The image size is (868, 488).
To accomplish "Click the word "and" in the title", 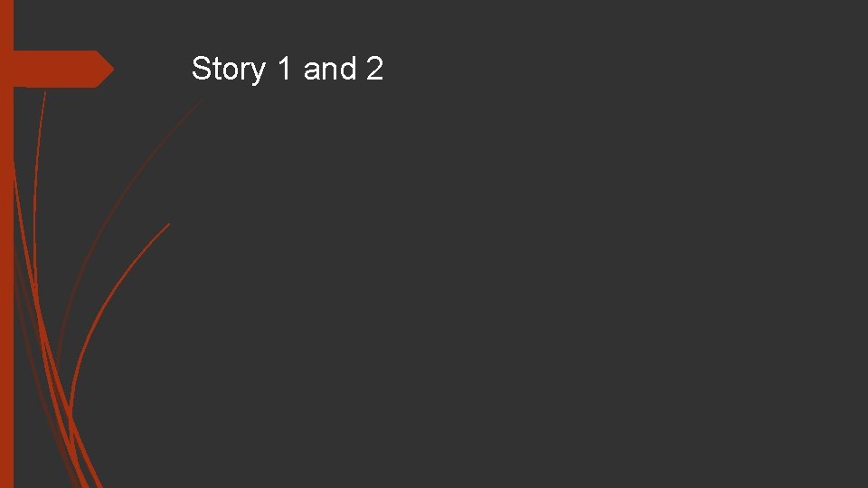I will (331, 69).
